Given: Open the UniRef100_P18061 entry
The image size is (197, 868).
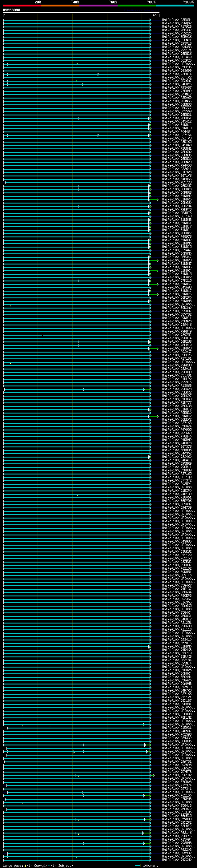Looking at the screenshot, I should pos(177,497).
